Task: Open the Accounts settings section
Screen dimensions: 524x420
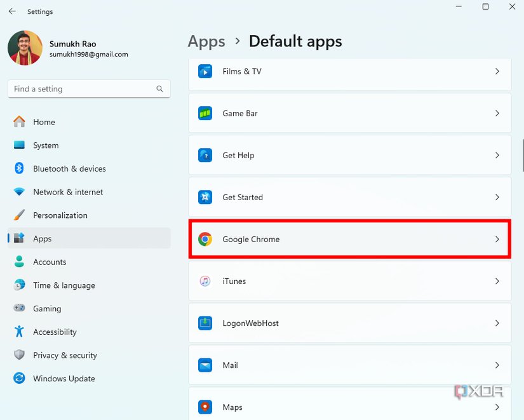Action: 50,262
